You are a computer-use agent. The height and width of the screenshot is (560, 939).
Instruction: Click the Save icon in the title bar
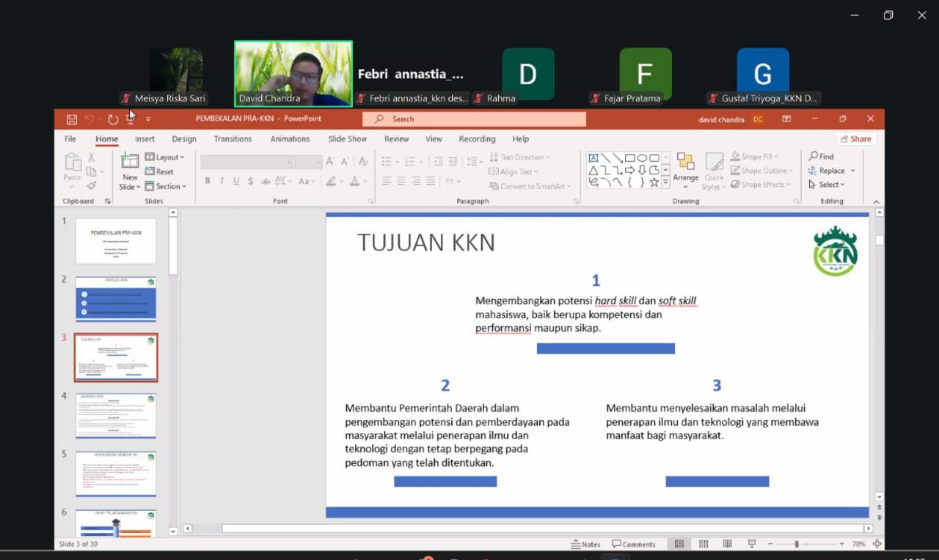[71, 119]
